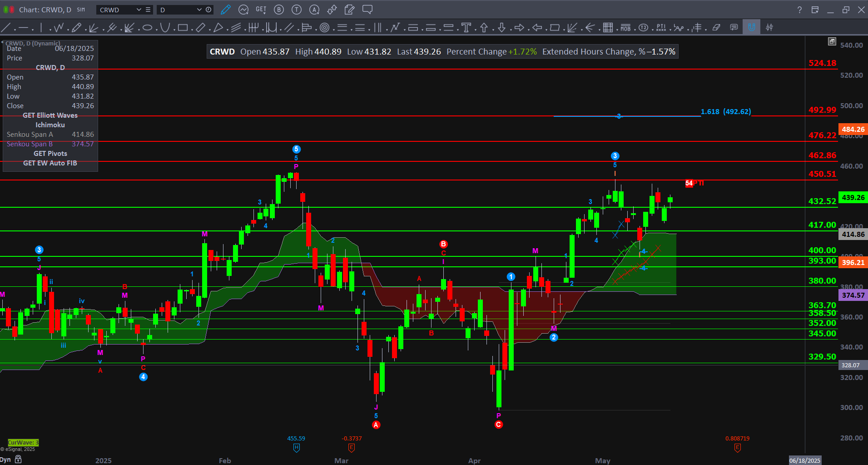The width and height of the screenshot is (868, 465).
Task: Click the March earnings marker on time axis
Action: point(351,448)
